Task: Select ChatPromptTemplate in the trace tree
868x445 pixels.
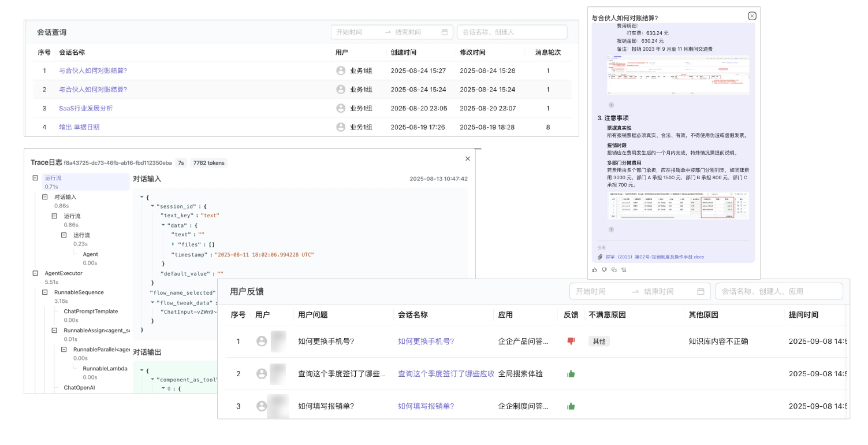Action: click(91, 311)
